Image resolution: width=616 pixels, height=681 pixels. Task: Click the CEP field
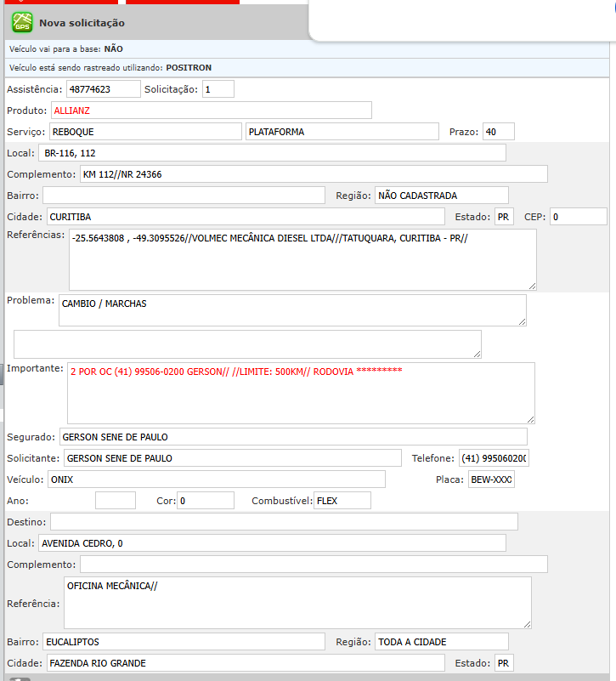[578, 217]
